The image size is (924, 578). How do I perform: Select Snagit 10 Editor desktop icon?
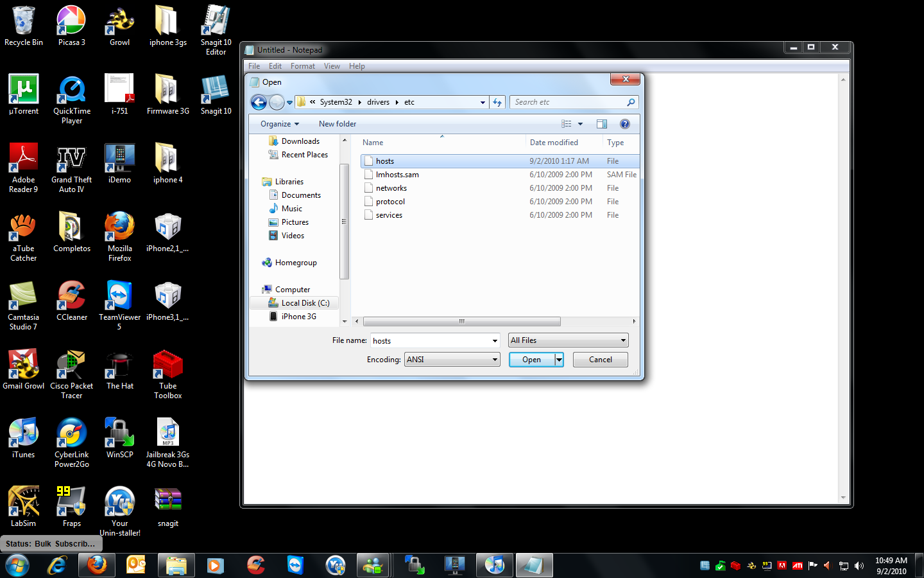tap(216, 31)
